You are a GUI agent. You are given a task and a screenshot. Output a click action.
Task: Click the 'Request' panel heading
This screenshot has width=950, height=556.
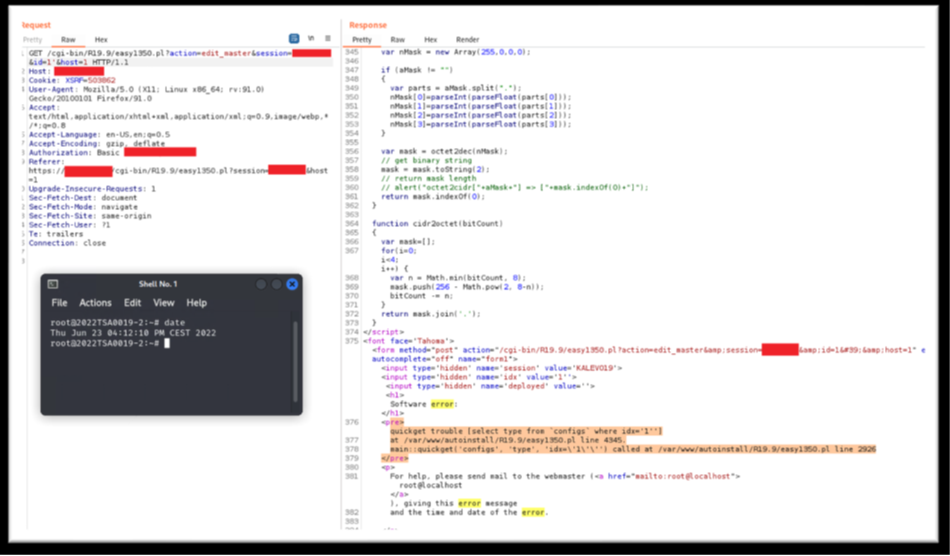pos(36,25)
